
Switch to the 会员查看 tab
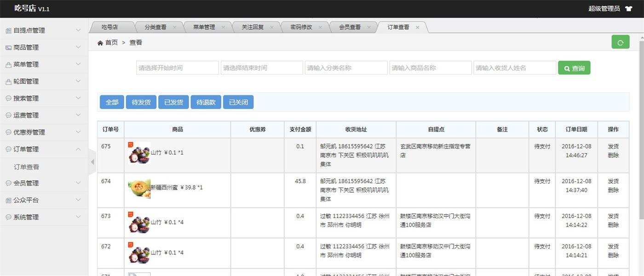350,28
